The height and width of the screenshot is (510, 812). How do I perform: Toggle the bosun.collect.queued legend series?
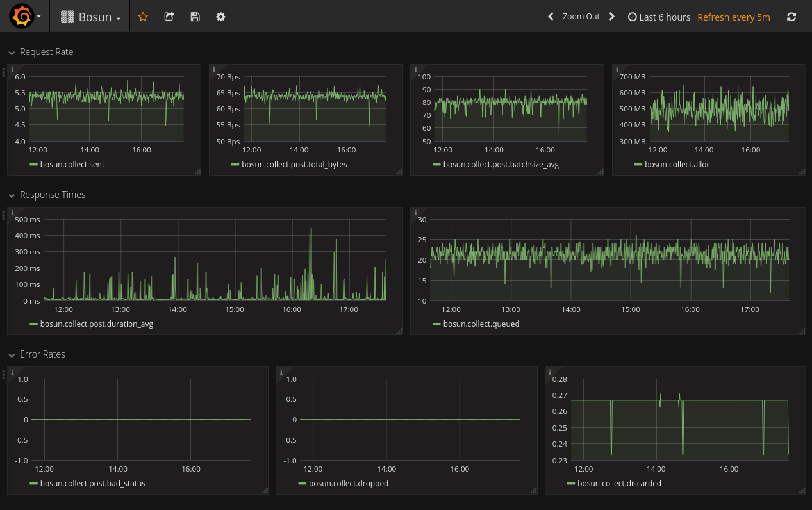point(481,324)
